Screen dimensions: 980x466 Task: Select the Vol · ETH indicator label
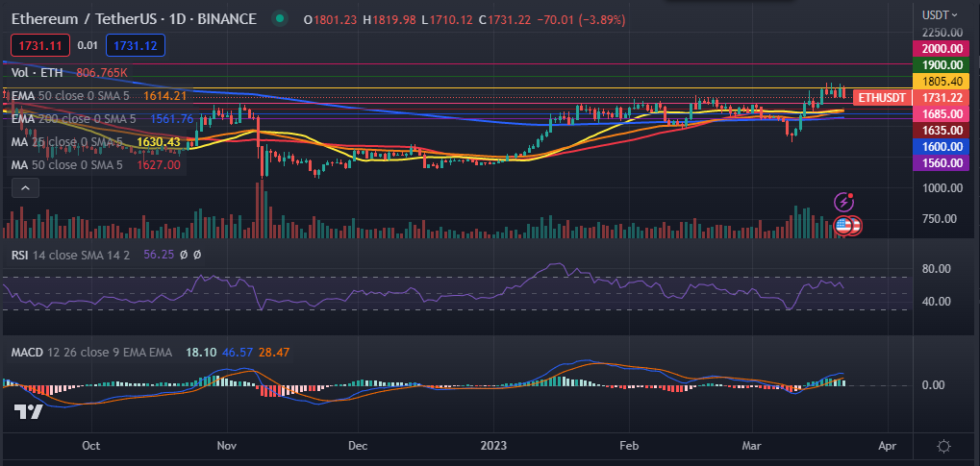coord(37,73)
